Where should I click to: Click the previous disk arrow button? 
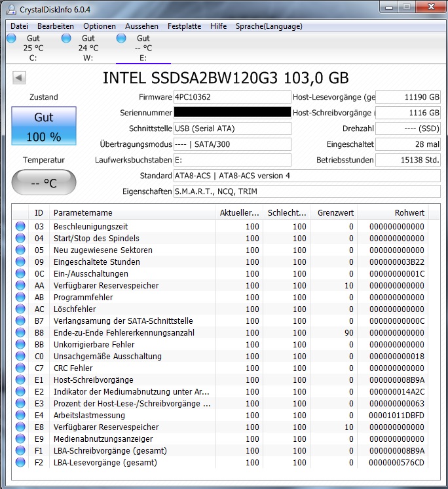[x=19, y=77]
